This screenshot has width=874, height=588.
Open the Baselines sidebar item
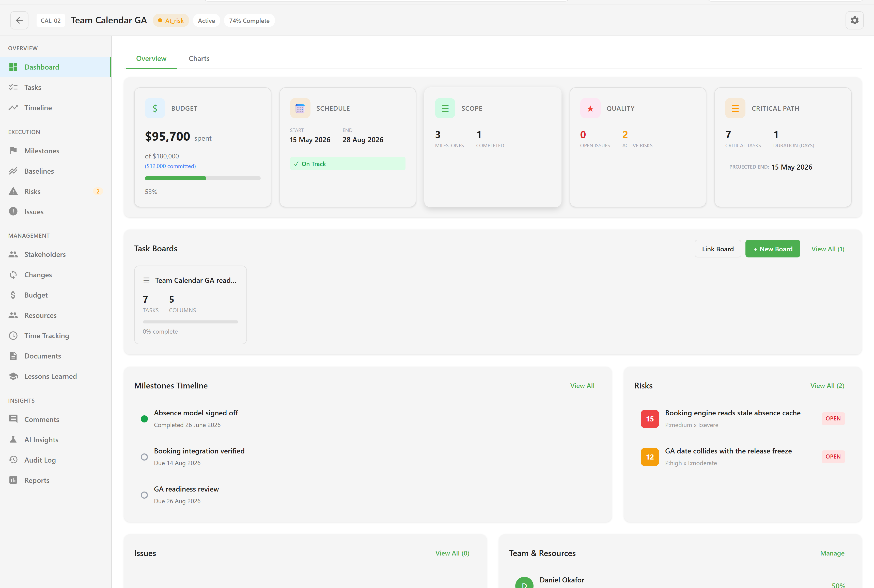point(56,171)
